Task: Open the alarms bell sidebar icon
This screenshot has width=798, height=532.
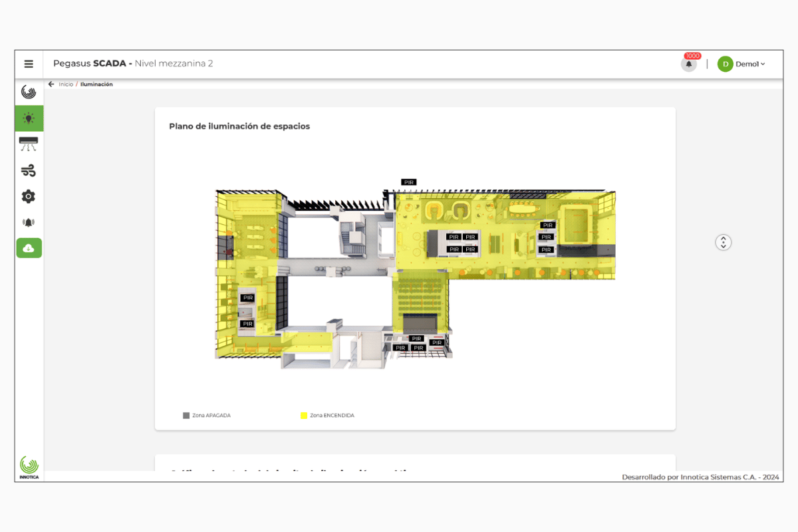Action: tap(29, 222)
